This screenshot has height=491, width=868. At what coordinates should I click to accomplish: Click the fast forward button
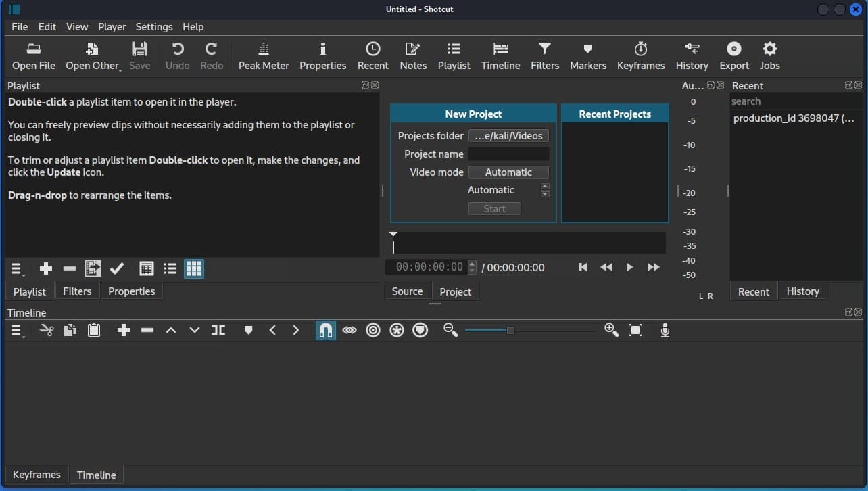point(653,267)
